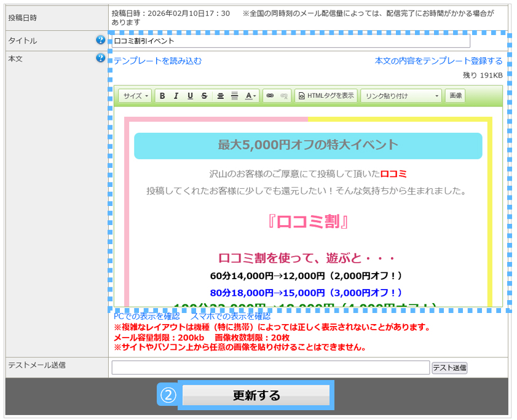
Task: Expand the リンク貼り付け dropdown
Action: [401, 96]
